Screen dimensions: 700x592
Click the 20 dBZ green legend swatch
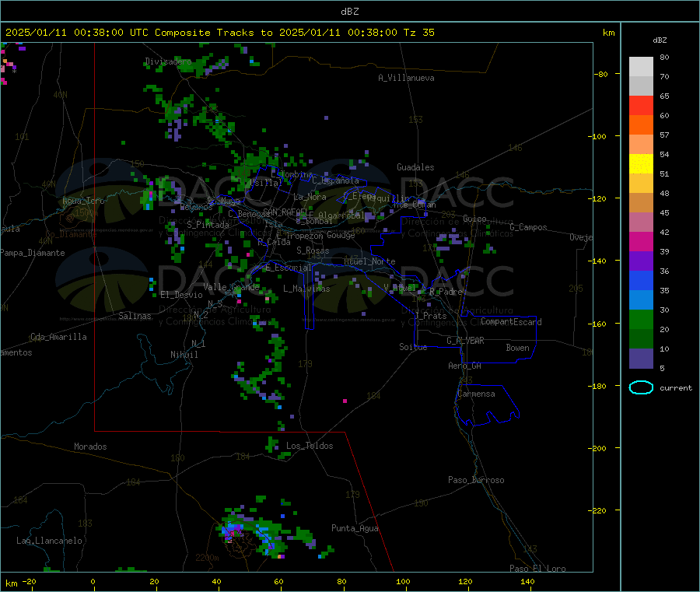641,319
